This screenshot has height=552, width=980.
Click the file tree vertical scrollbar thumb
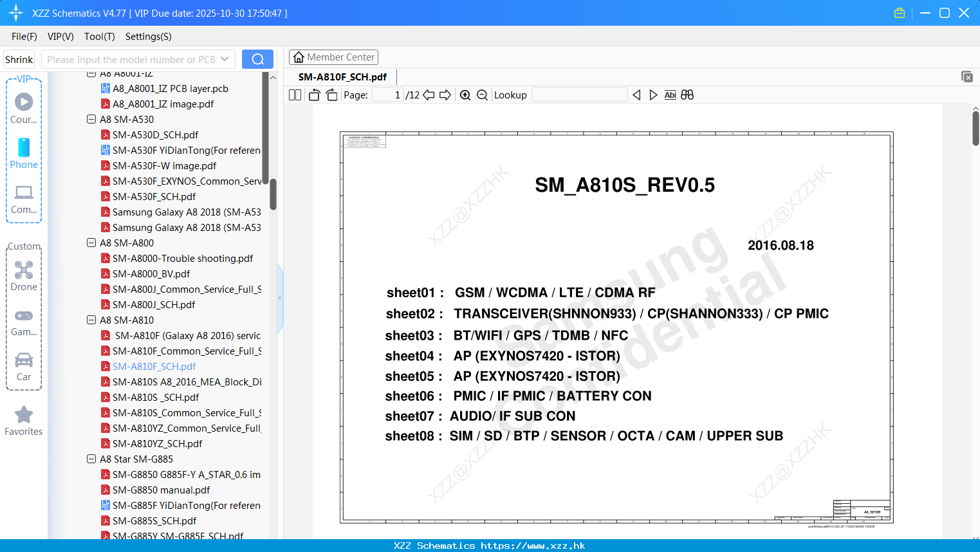(x=273, y=194)
